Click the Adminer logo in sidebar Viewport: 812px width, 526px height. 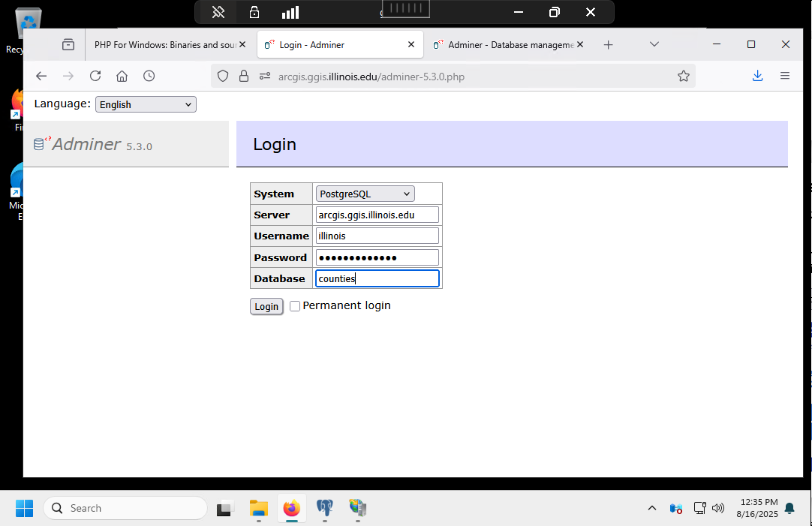[86, 144]
